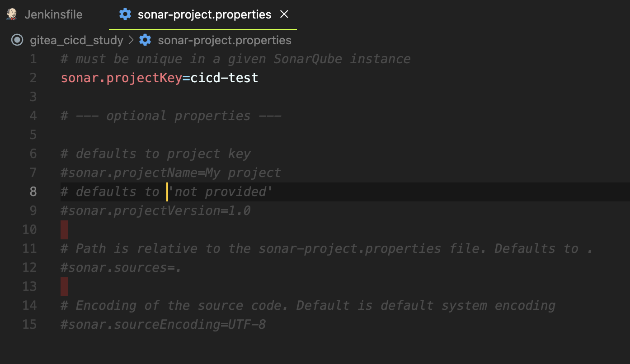Click the #sonar.sourceEncoding=UTF-8 line
Screen dimensions: 630x364
point(163,324)
